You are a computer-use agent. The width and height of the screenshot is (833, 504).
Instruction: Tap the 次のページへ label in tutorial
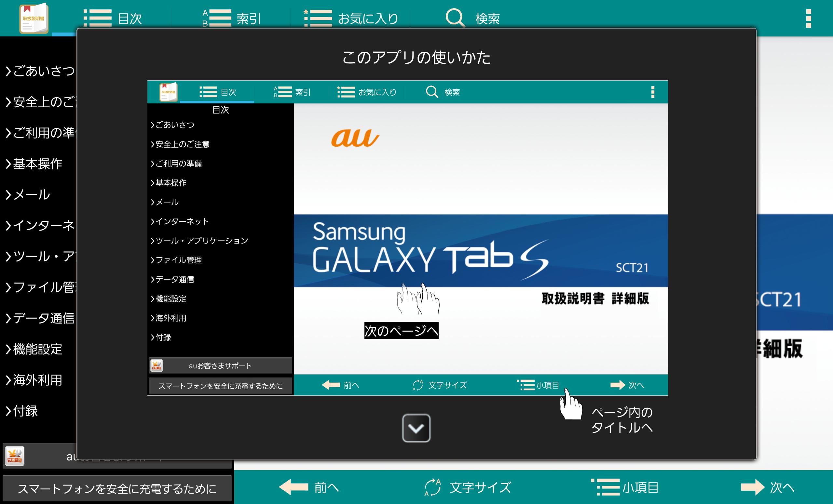coord(401,331)
